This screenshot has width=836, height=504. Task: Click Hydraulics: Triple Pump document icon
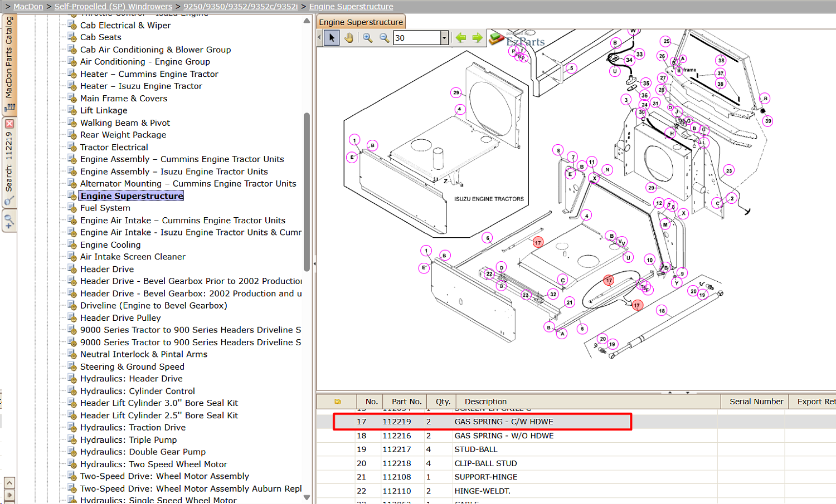click(x=72, y=439)
